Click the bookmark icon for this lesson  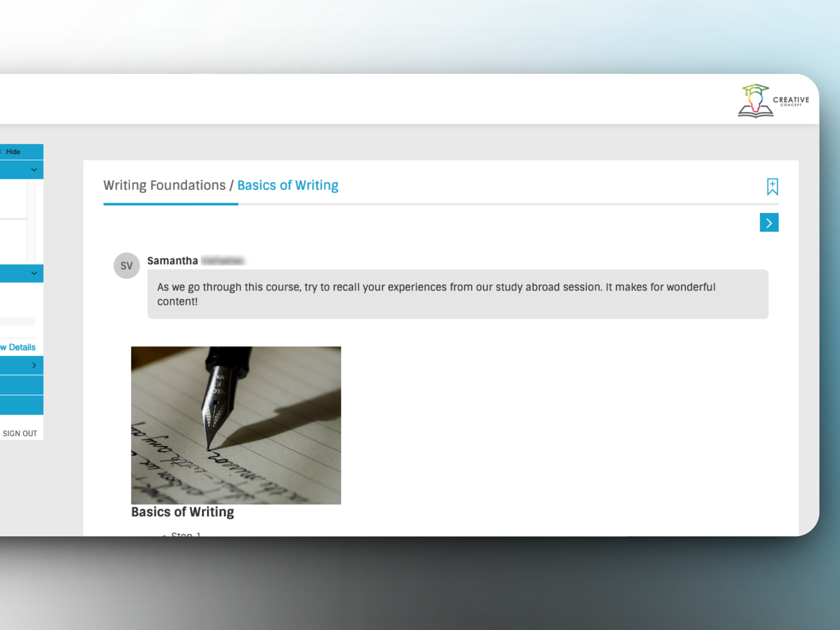pyautogui.click(x=772, y=187)
